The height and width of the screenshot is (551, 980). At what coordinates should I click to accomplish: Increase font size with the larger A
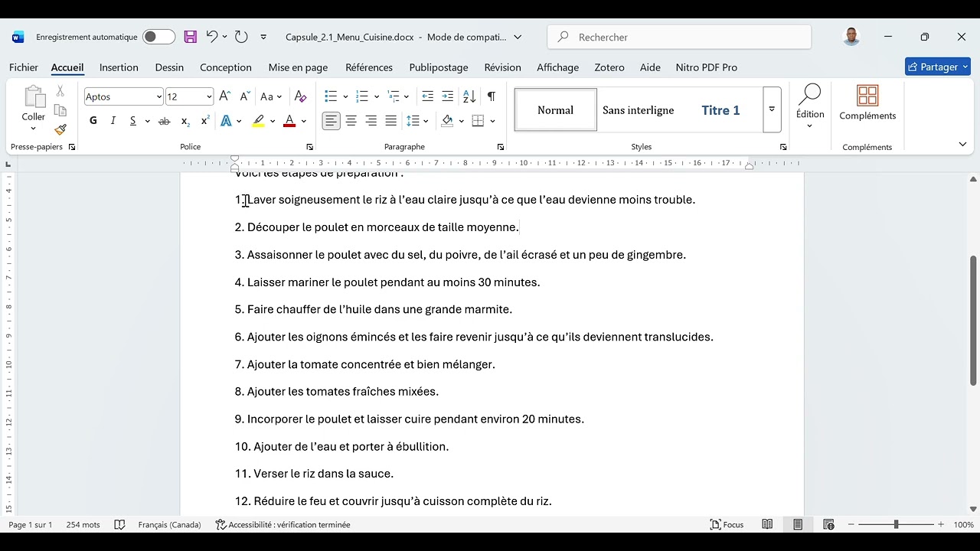click(x=224, y=96)
